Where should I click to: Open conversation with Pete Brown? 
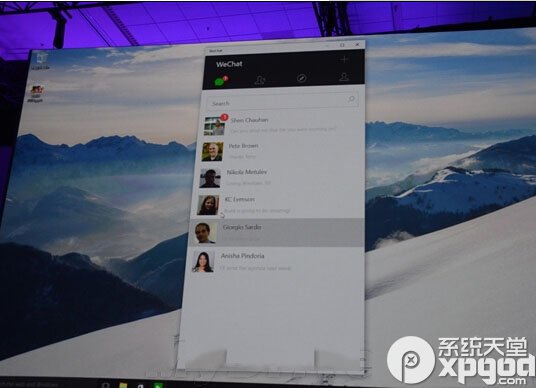click(x=282, y=151)
